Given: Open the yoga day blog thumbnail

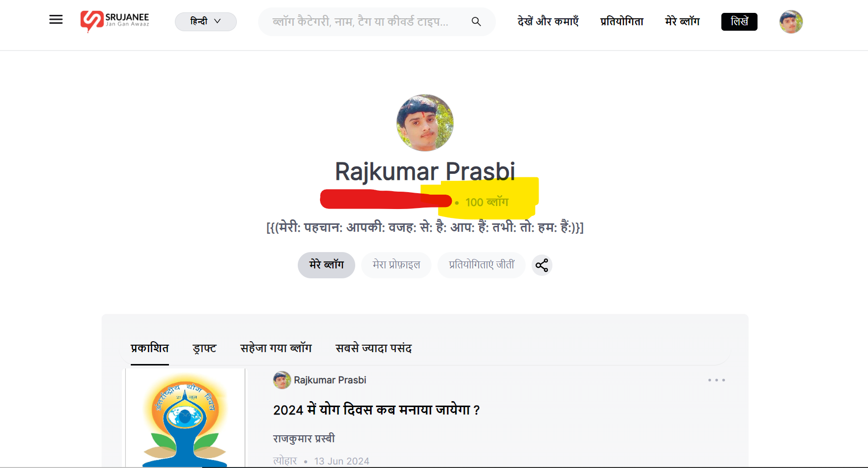Looking at the screenshot, I should [185, 417].
